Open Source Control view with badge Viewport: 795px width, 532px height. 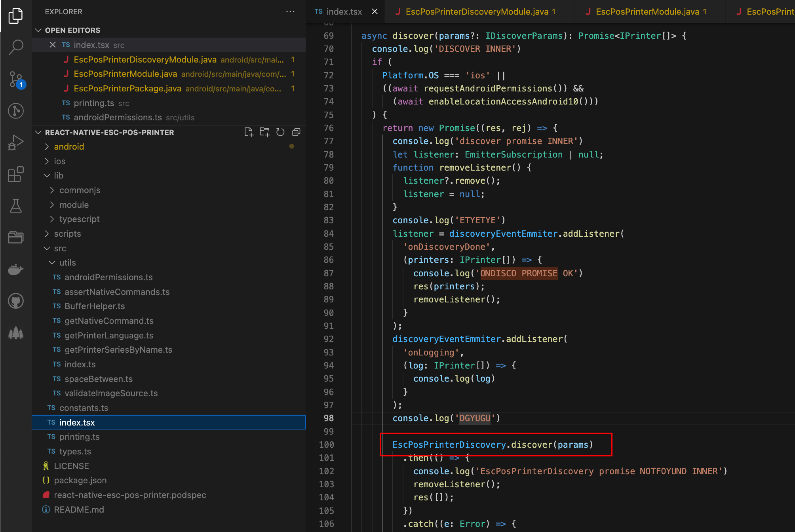(x=16, y=79)
